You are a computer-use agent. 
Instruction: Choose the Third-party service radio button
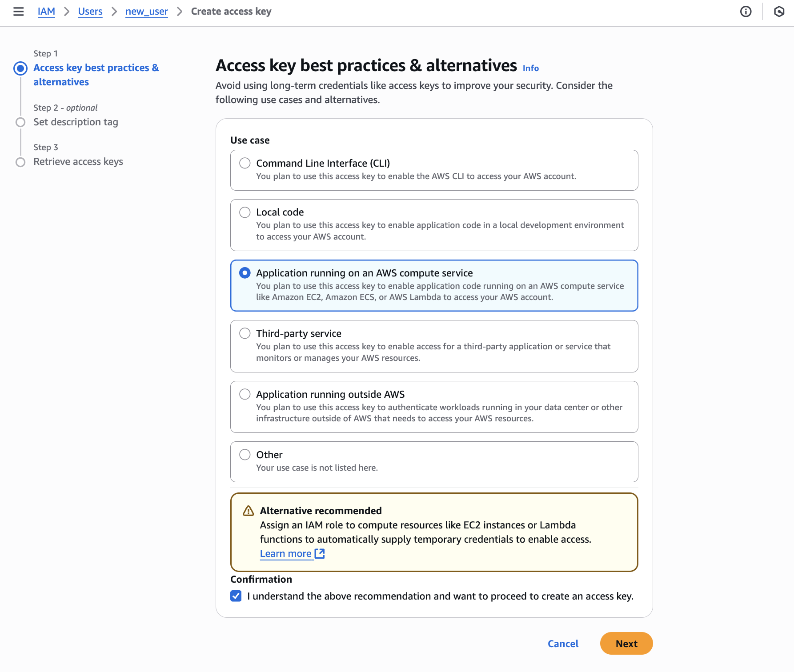click(245, 333)
